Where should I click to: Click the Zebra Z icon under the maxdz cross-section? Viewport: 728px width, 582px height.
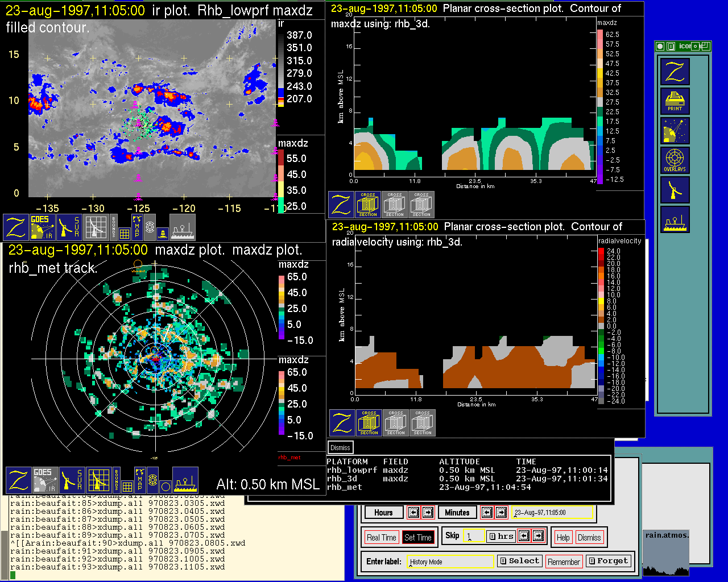tap(341, 205)
